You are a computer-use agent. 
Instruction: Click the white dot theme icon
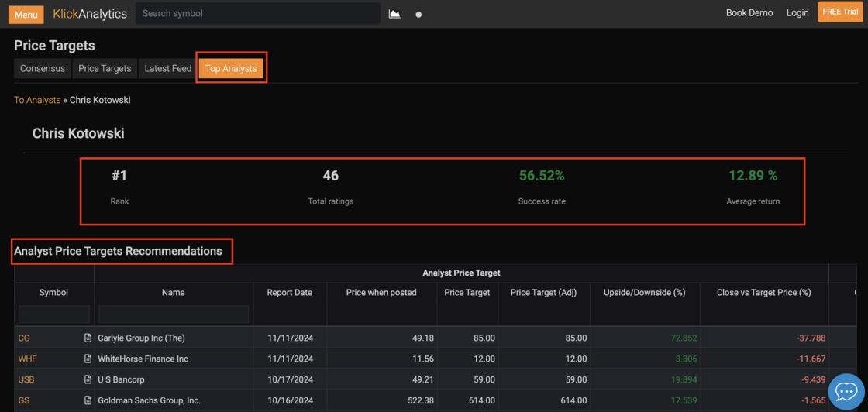(418, 15)
